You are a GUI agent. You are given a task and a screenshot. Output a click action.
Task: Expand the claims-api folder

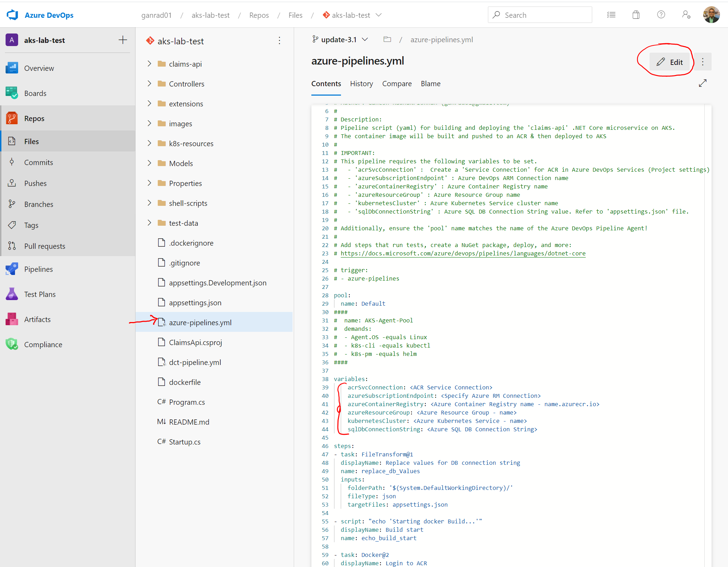tap(150, 64)
